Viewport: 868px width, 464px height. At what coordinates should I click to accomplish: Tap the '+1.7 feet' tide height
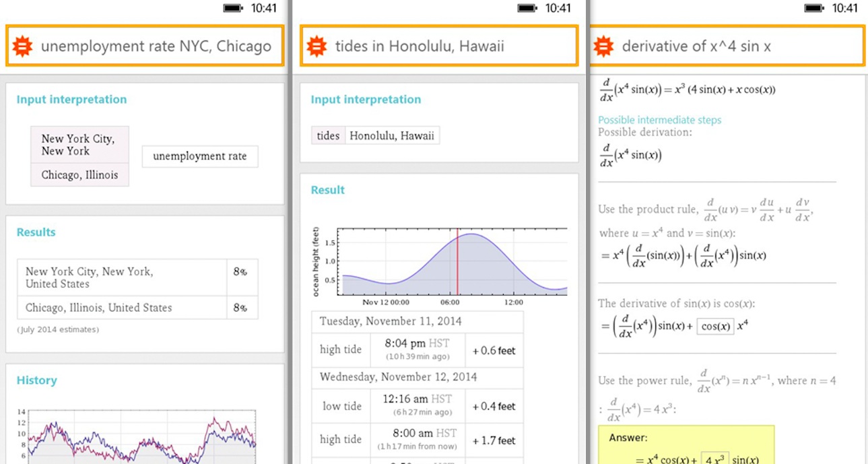(494, 441)
